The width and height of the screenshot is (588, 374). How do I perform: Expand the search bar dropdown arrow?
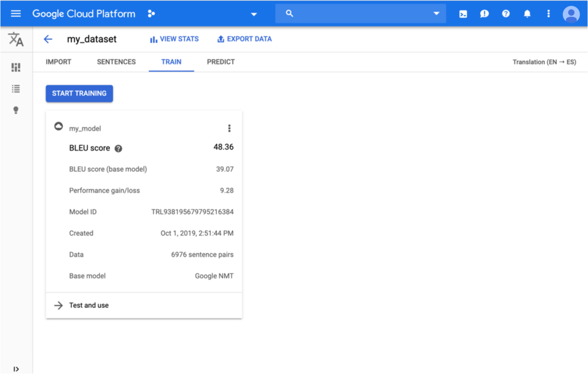[436, 13]
